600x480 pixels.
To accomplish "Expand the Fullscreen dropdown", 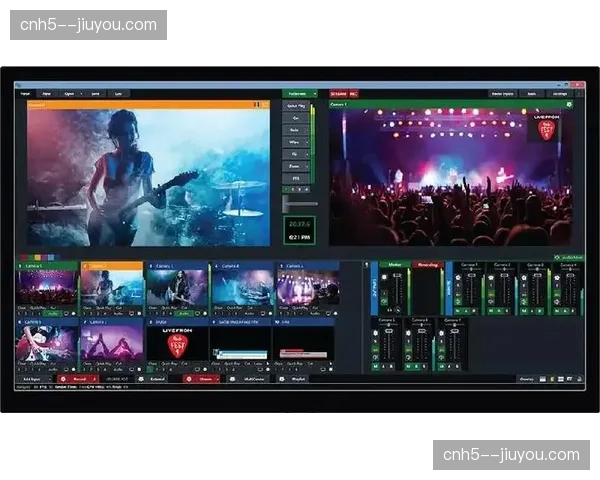I will click(313, 93).
